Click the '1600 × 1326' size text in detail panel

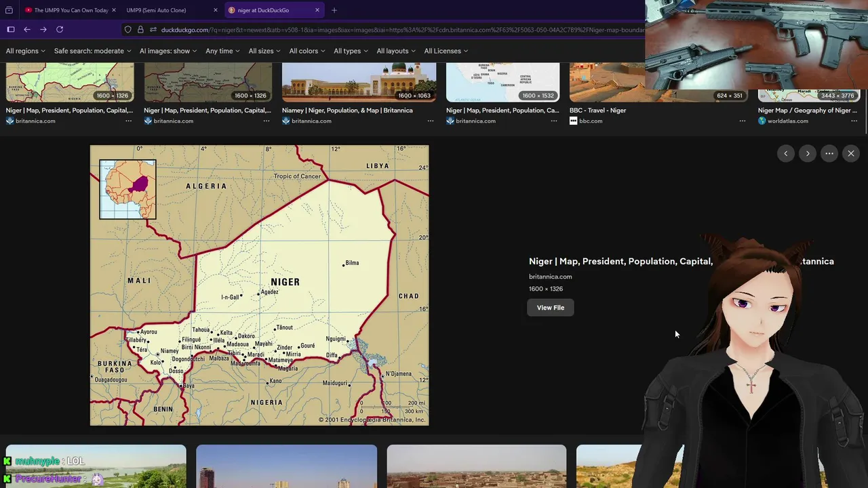[546, 289]
